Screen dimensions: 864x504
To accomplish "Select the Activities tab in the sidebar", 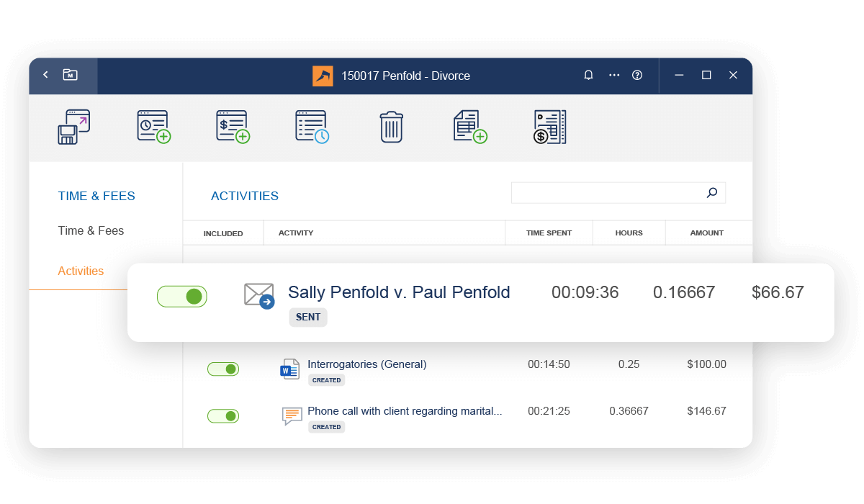I will pos(81,271).
